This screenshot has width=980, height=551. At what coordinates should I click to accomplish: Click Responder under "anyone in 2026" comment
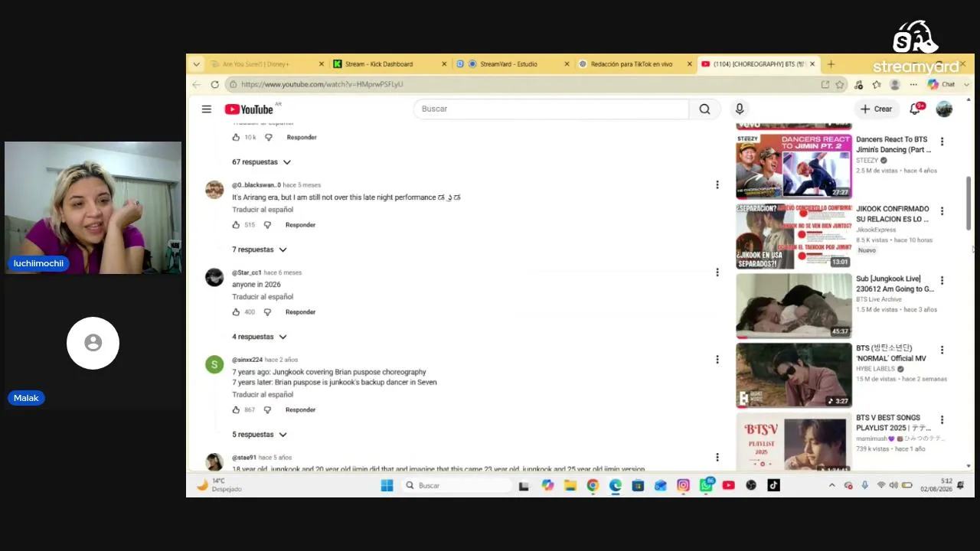(x=300, y=312)
